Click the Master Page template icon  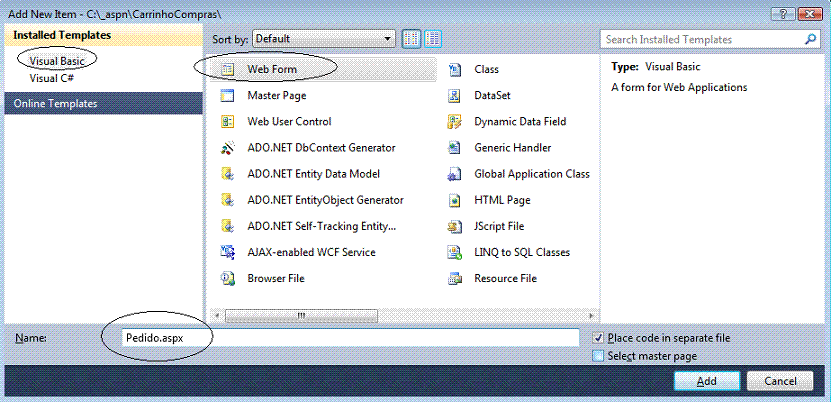[x=227, y=96]
